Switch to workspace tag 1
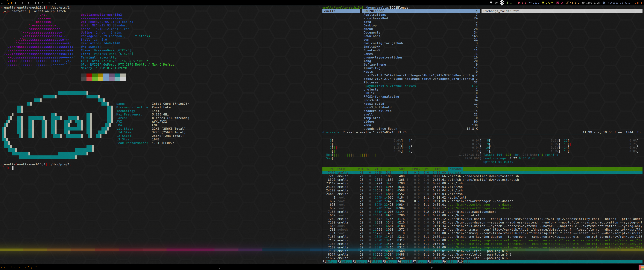 (2, 3)
